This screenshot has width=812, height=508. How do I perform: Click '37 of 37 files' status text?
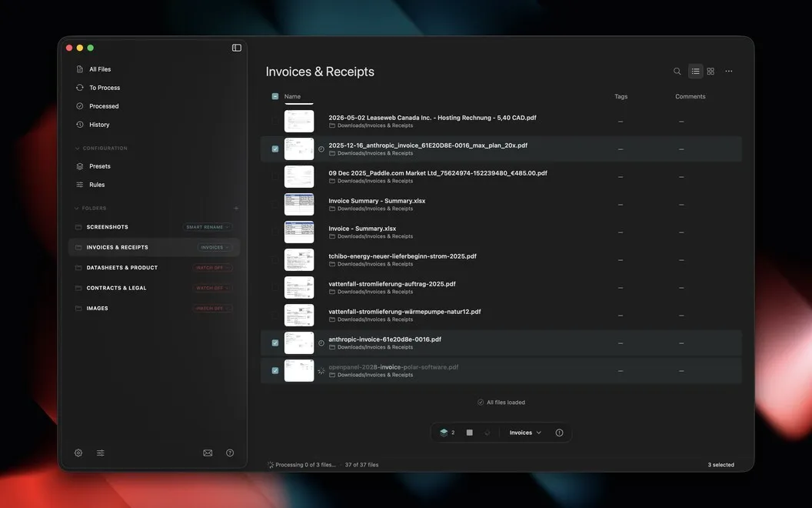point(361,465)
